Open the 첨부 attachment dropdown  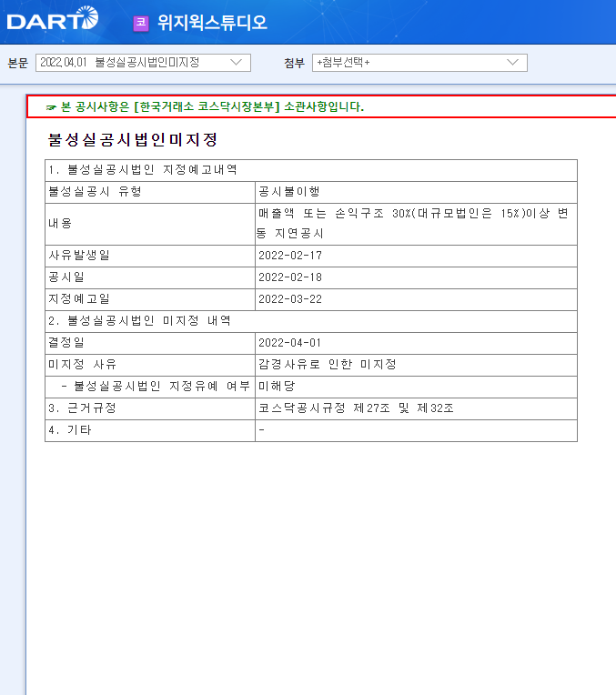pos(419,63)
